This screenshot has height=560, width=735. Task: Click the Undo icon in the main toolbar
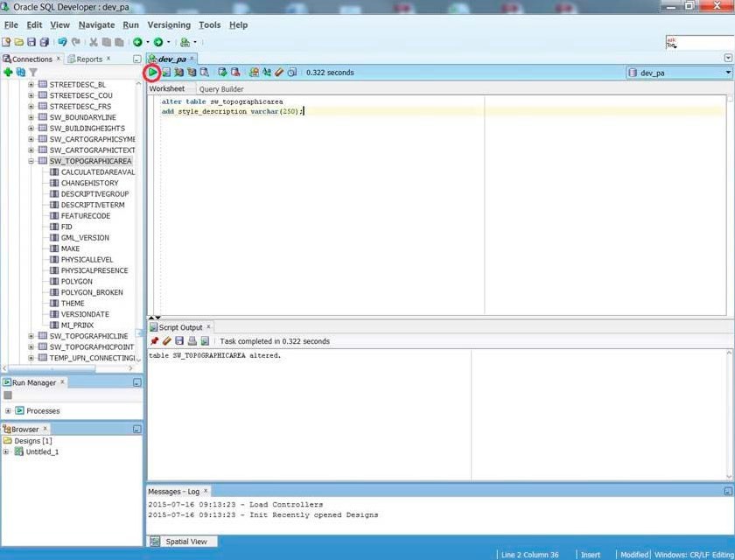[x=62, y=41]
